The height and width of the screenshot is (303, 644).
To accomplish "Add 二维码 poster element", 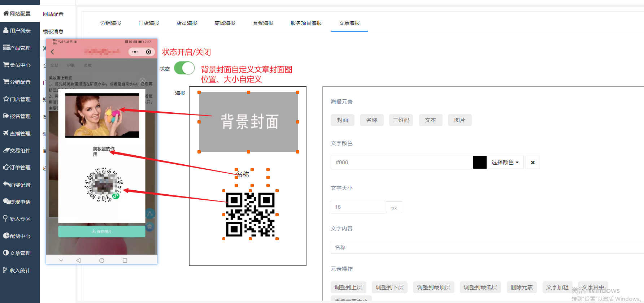I will pyautogui.click(x=401, y=120).
